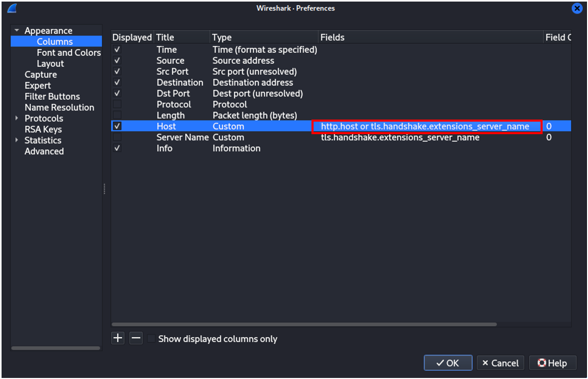588x379 pixels.
Task: Collapse the Appearance tree arrow
Action: [x=17, y=30]
